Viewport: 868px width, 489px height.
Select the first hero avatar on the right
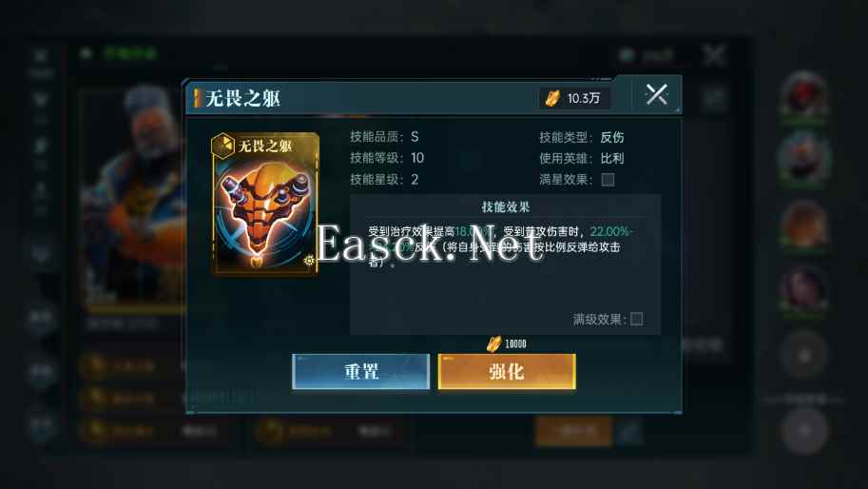click(803, 96)
